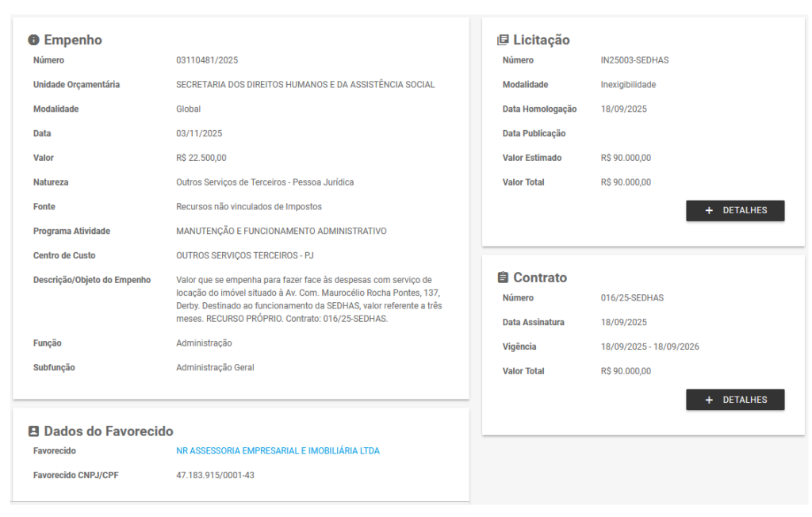The width and height of the screenshot is (812, 517).
Task: Click the CNPJ value 47.183.915/0001-43
Action: pyautogui.click(x=215, y=476)
